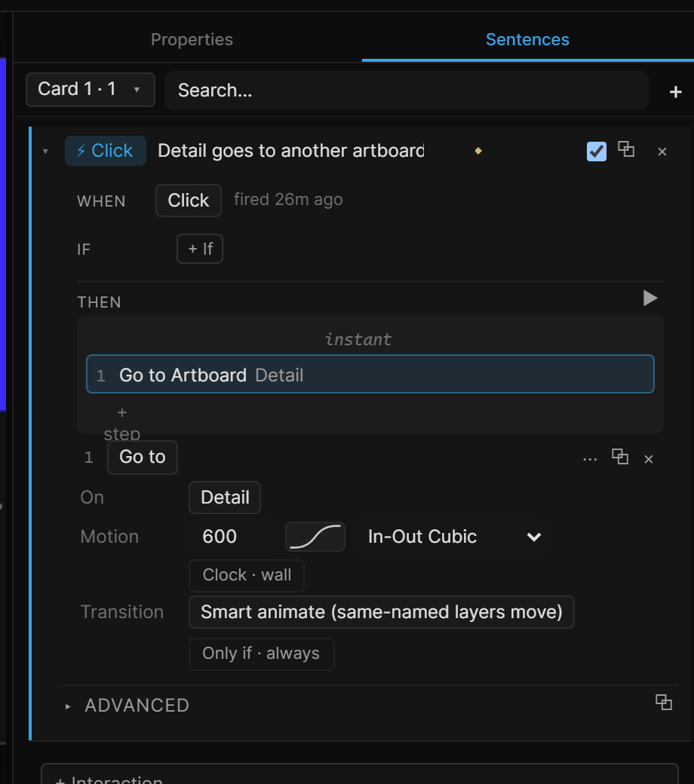Add a new sentence with the plus icon
This screenshot has height=784, width=694.
pos(675,92)
